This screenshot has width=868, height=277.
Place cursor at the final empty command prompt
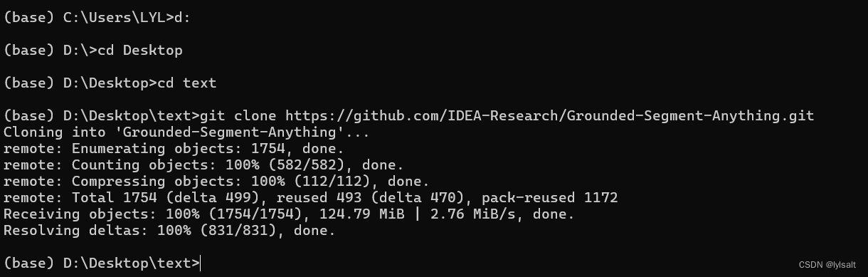201,263
